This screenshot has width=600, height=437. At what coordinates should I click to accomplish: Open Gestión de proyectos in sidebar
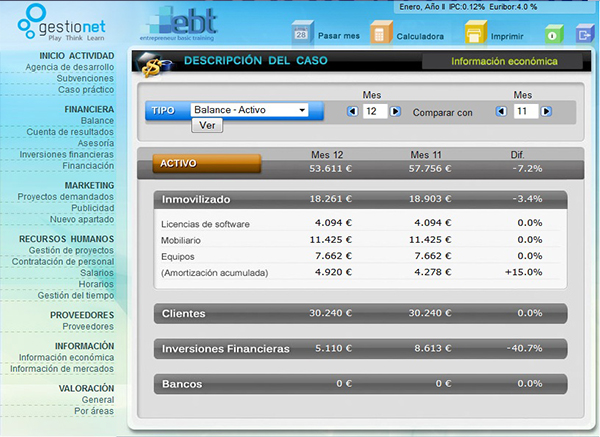(x=71, y=250)
